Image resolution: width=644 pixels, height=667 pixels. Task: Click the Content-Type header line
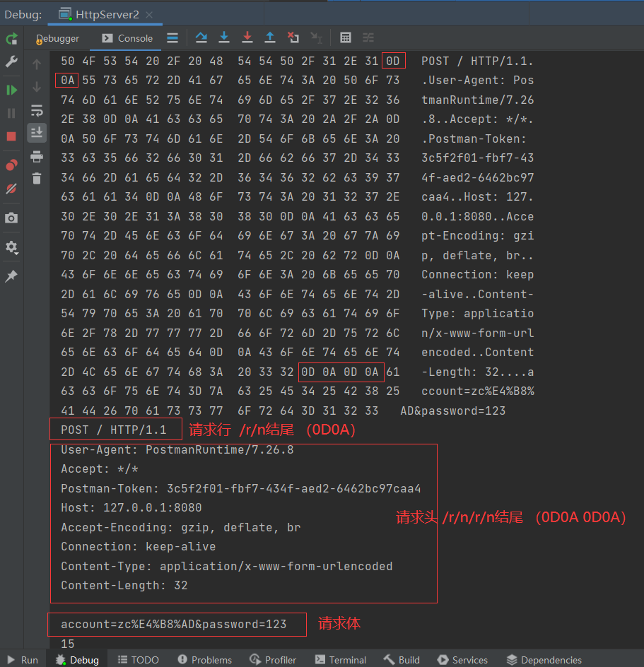click(226, 566)
